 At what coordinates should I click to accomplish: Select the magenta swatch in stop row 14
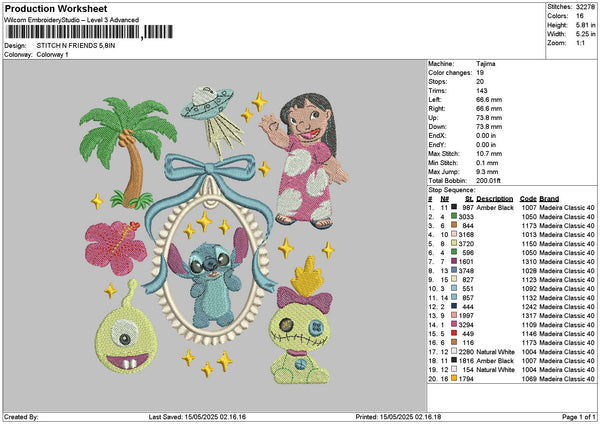(x=454, y=325)
